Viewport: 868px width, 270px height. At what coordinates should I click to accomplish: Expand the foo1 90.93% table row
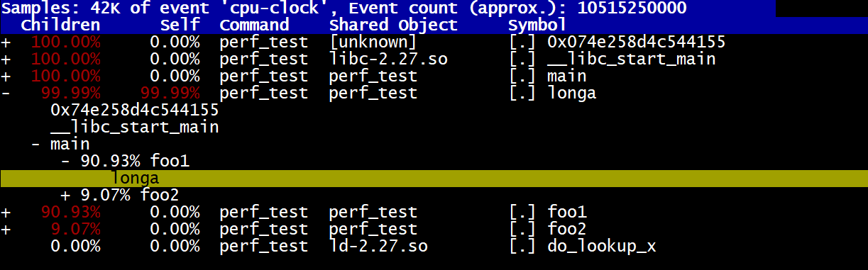6,212
